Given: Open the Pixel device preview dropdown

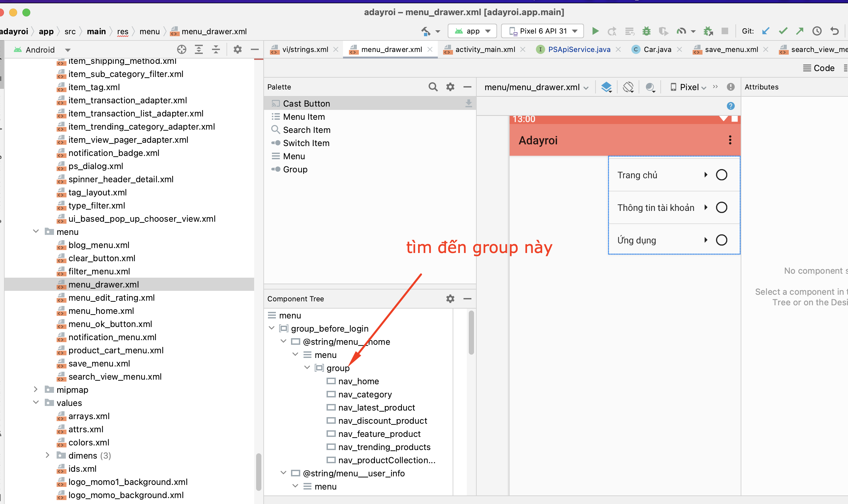Looking at the screenshot, I should tap(688, 87).
